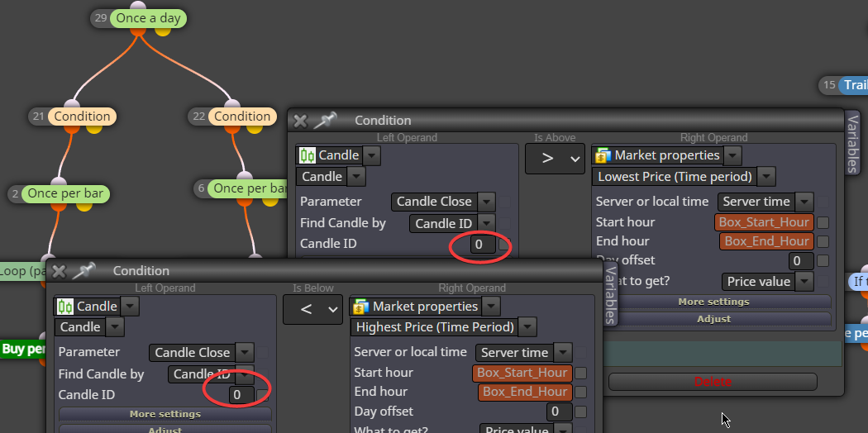Screen dimensions: 868x433
Task: Click candle icon in upper dialog
Action: click(308, 155)
